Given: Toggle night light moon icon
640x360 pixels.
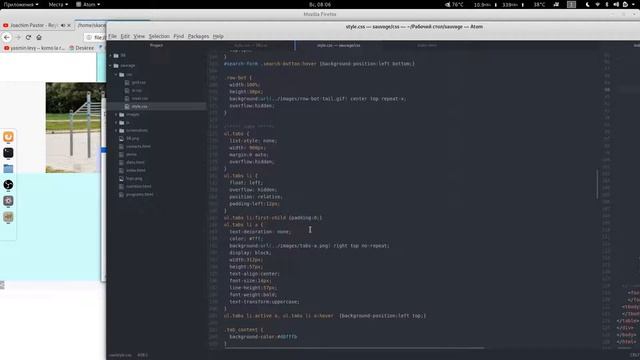Looking at the screenshot, I should coord(587,4).
